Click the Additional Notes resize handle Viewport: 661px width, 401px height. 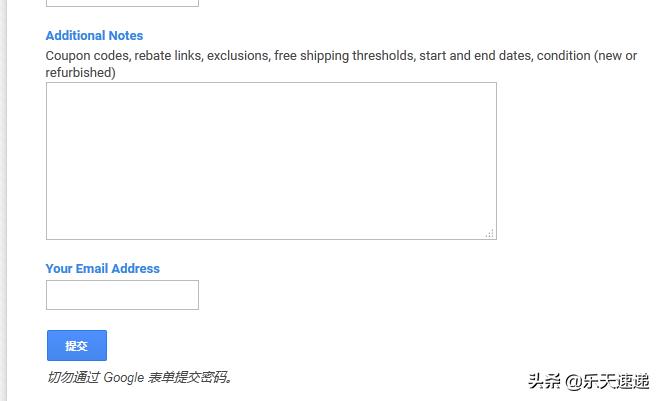[x=489, y=233]
